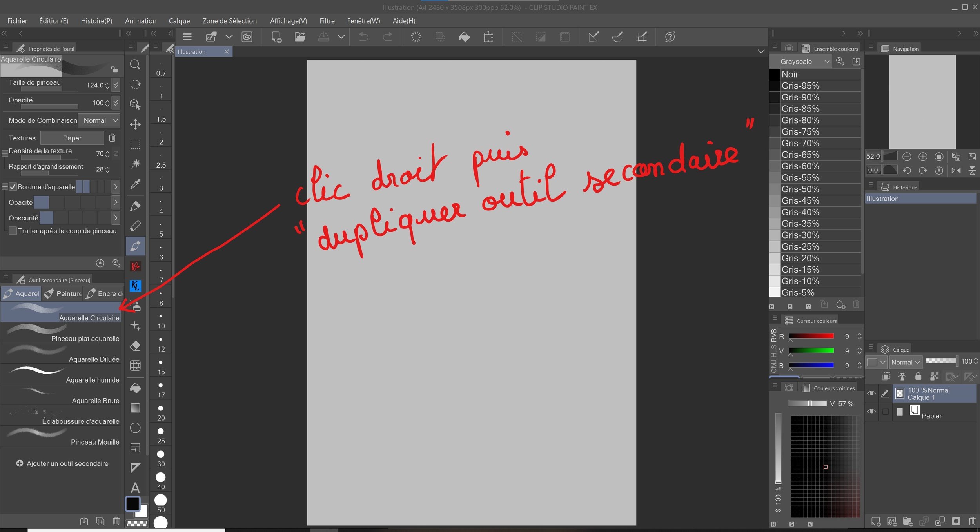Click the Paper texture button
The width and height of the screenshot is (980, 532).
pos(72,138)
